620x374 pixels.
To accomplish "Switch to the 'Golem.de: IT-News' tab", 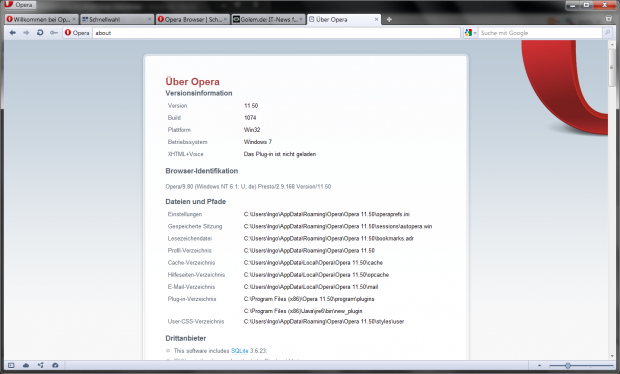I will (x=268, y=19).
